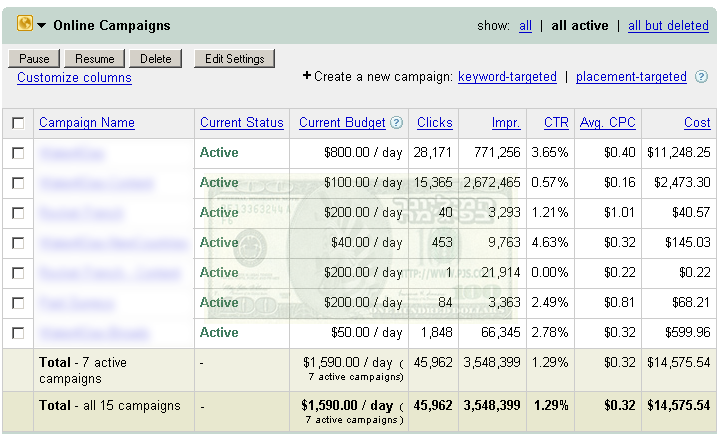
Task: Click the Online Campaigns globe icon
Action: click(25, 23)
